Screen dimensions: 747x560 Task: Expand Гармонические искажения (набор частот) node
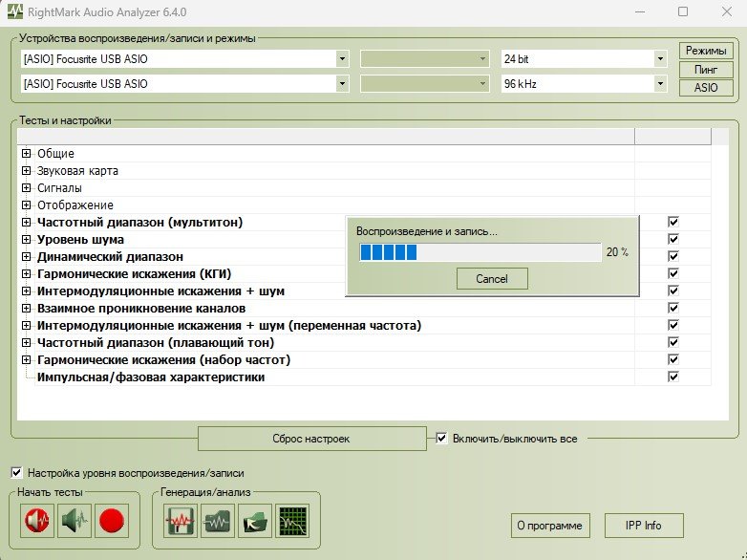click(26, 359)
